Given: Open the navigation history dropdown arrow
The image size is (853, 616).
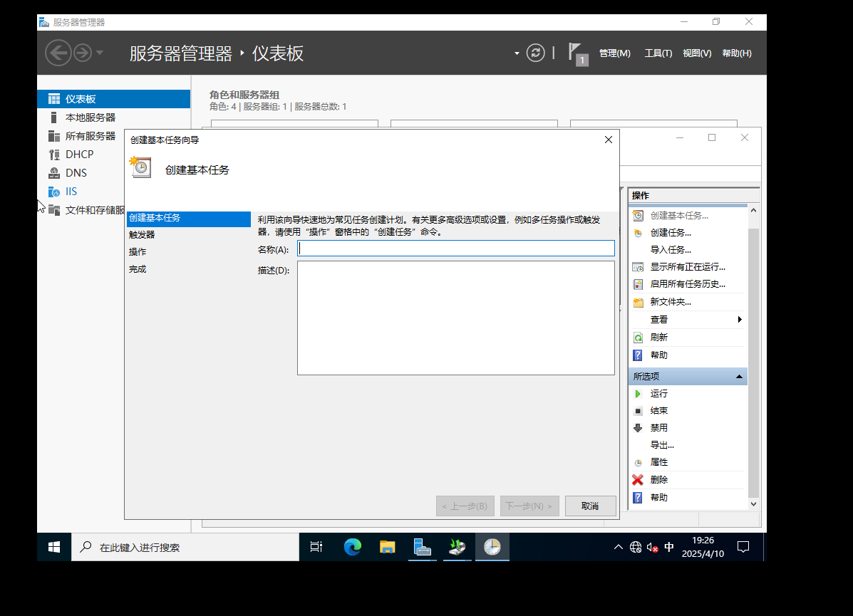Looking at the screenshot, I should click(100, 53).
